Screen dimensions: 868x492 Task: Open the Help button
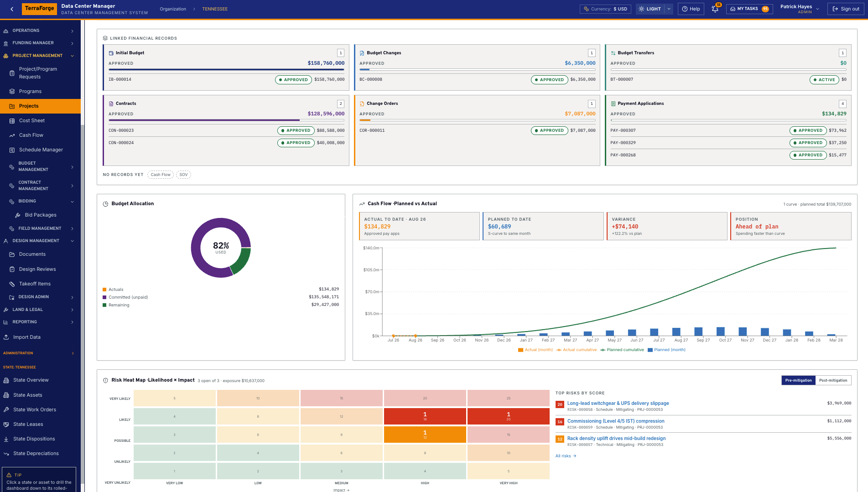[x=691, y=9]
